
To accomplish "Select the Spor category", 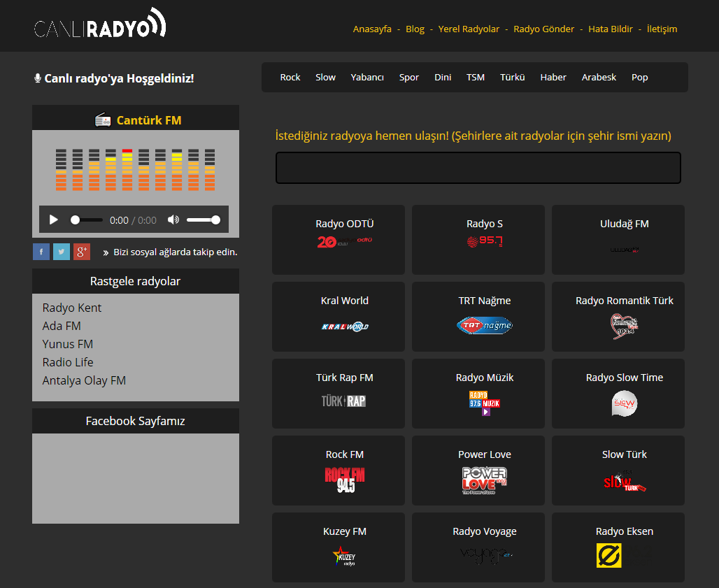I will [409, 77].
